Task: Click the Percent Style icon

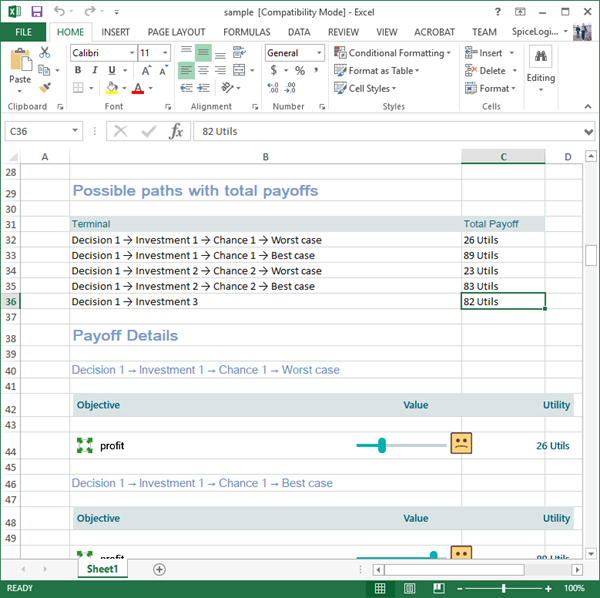Action: (299, 71)
